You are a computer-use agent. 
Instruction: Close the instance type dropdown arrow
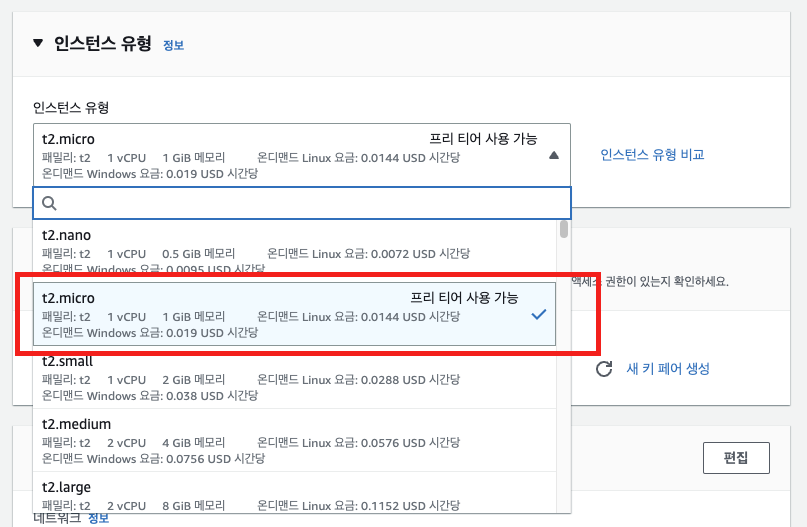(554, 155)
